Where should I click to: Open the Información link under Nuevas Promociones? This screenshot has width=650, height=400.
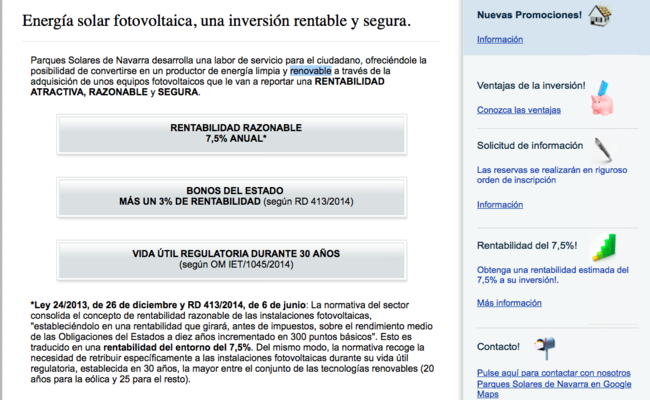point(500,39)
